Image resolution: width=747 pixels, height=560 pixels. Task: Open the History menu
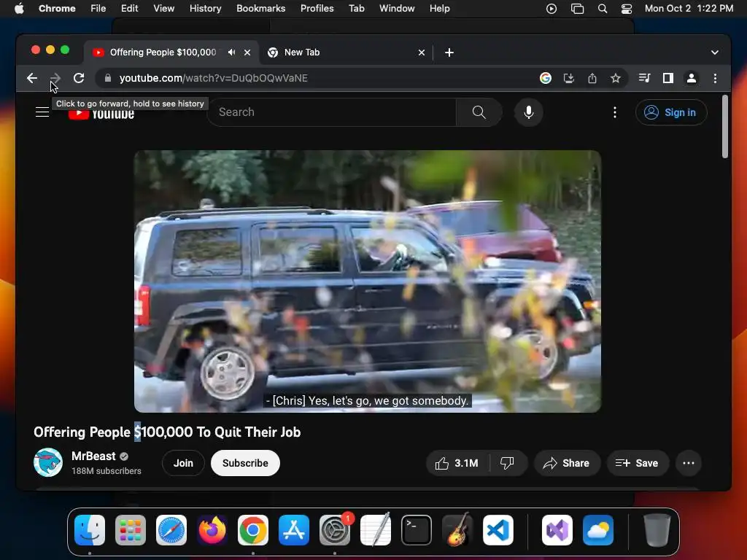(x=205, y=9)
